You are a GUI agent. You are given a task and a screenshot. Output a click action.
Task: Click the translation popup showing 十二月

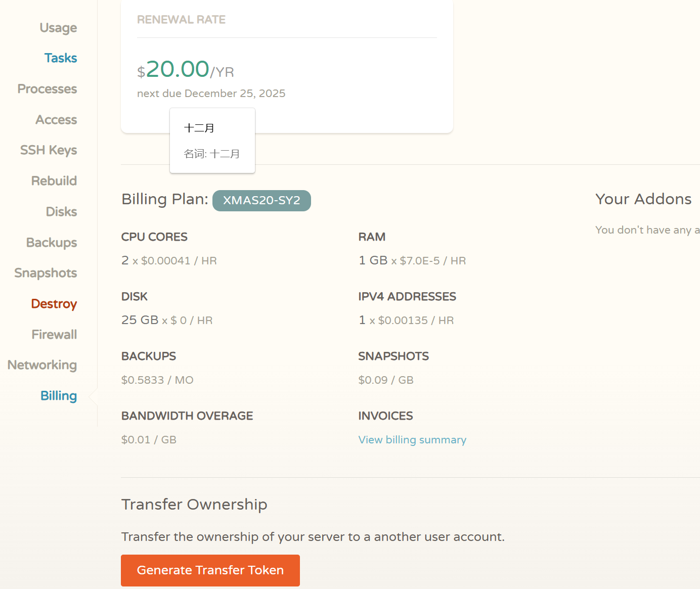pos(212,141)
